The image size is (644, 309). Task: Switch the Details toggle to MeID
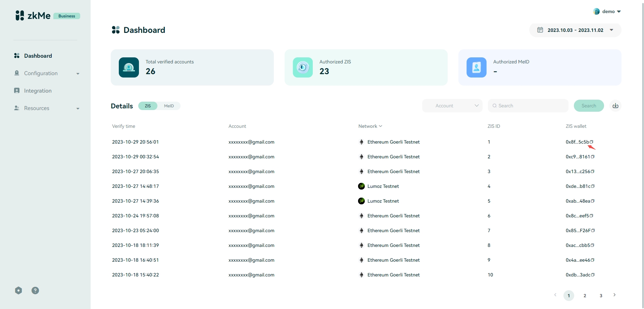pos(169,106)
